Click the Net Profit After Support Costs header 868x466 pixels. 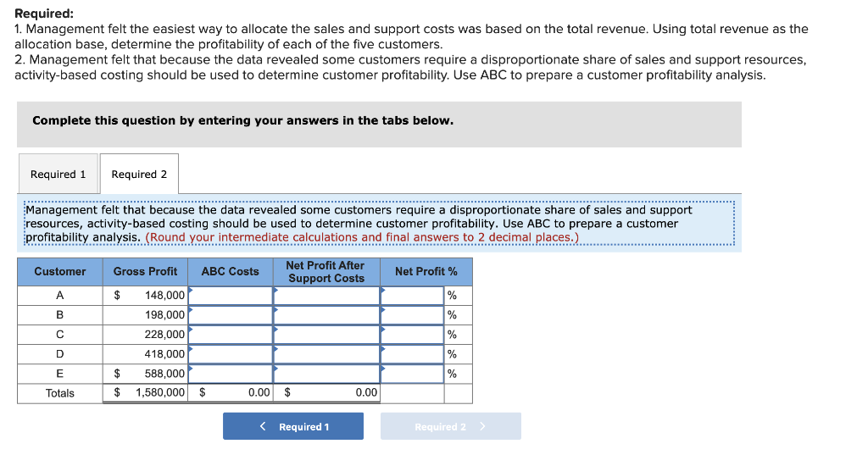click(326, 272)
